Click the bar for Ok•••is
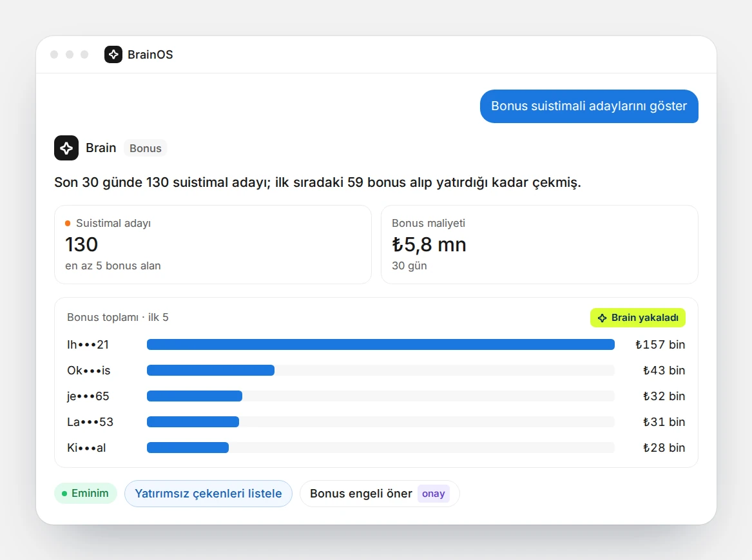This screenshot has width=752, height=560. [211, 371]
